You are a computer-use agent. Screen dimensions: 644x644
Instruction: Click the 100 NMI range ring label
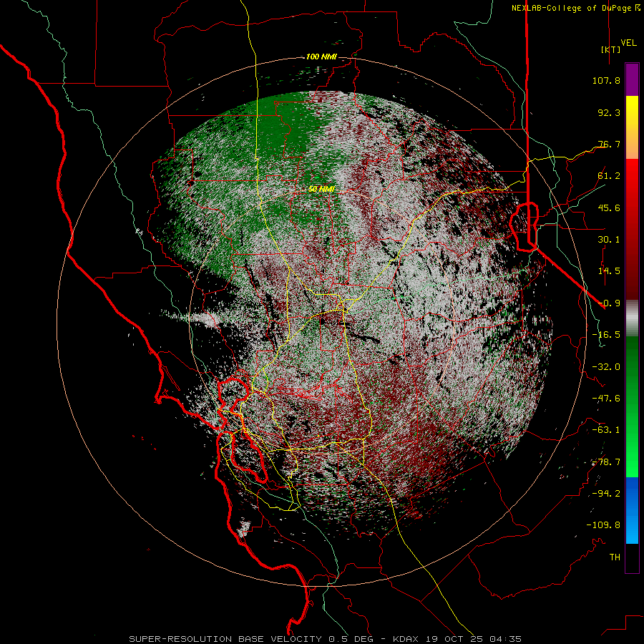(321, 57)
